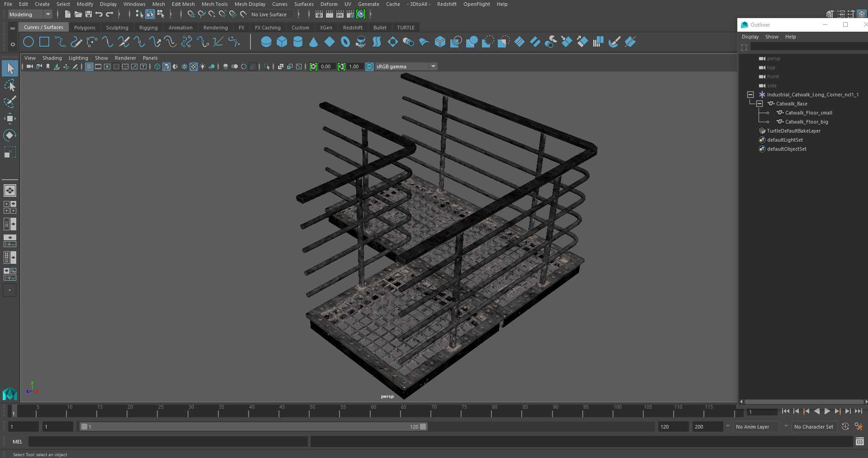Open the Outliner Display menu
The width and height of the screenshot is (868, 458).
[x=750, y=37]
